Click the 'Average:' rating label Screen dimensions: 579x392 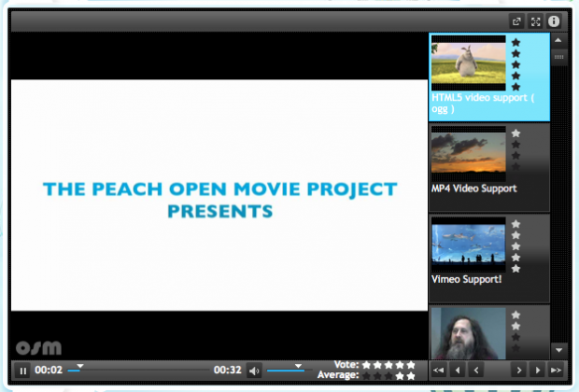tap(338, 375)
